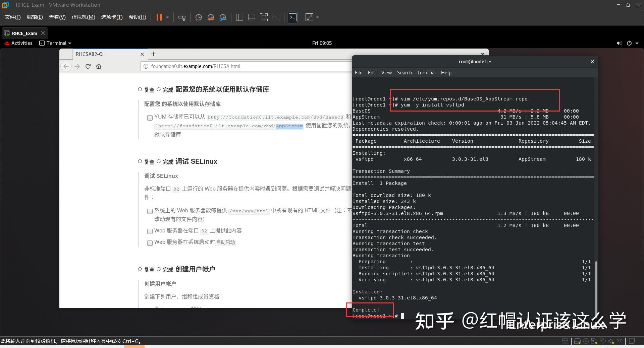Revert the VM to its snapshot

pos(211,17)
